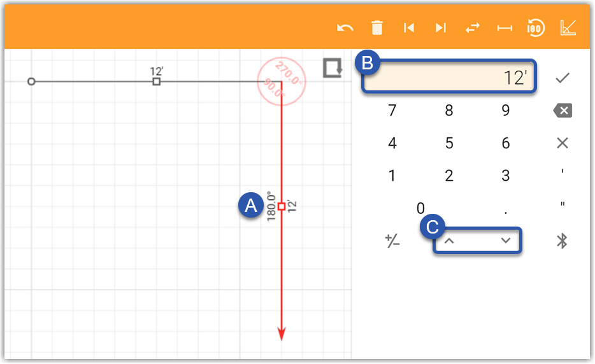595x364 pixels.
Task: Tap number 3 on keypad
Action: 505,176
